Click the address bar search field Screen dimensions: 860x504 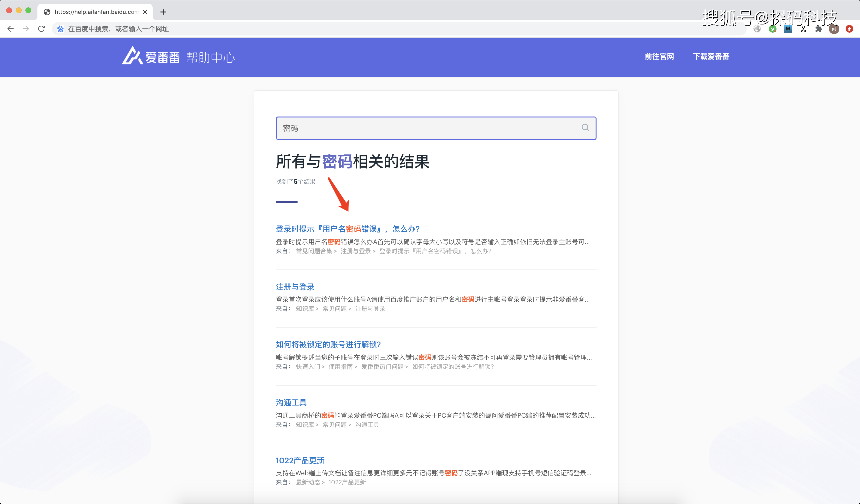[399, 29]
